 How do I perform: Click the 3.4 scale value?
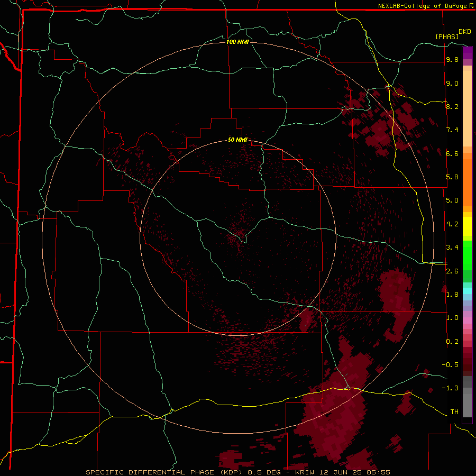pyautogui.click(x=452, y=248)
